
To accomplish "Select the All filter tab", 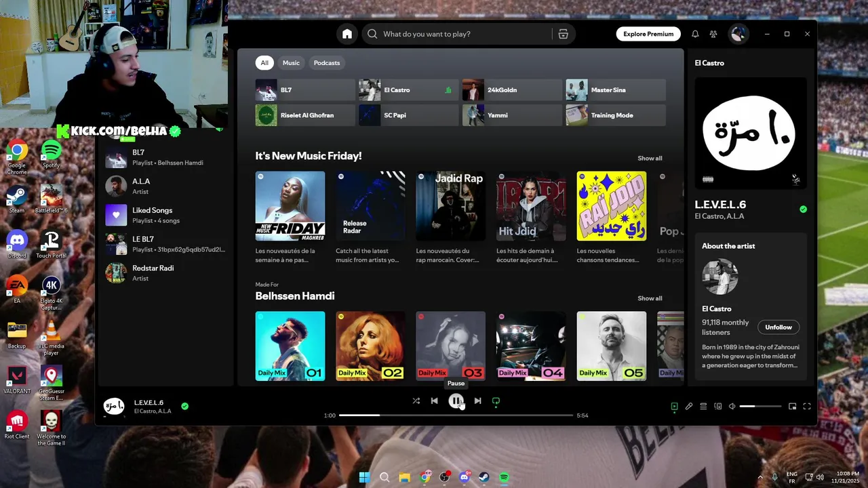I will 264,63.
